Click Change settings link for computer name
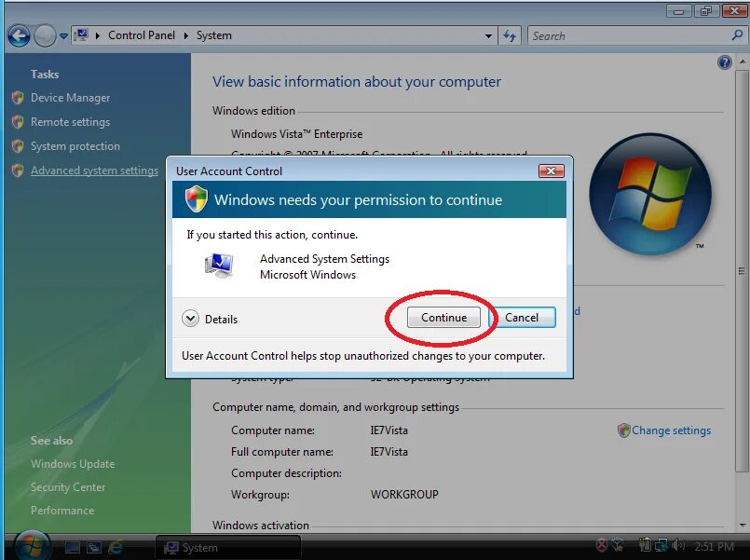750x560 pixels. [x=671, y=430]
